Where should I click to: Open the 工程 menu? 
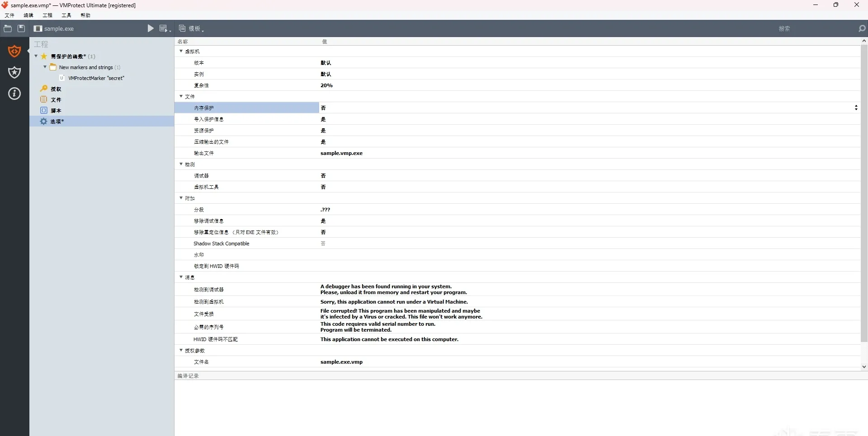(47, 15)
